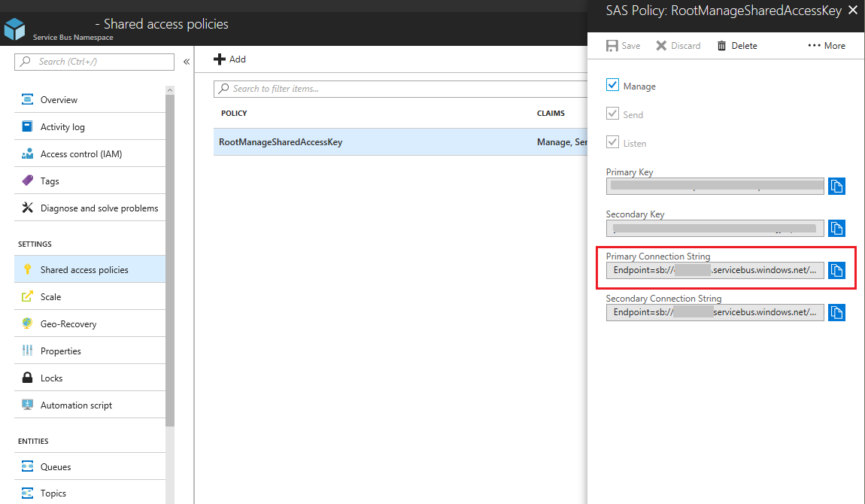Click the Save floppy disk icon
This screenshot has width=865, height=504.
point(612,46)
